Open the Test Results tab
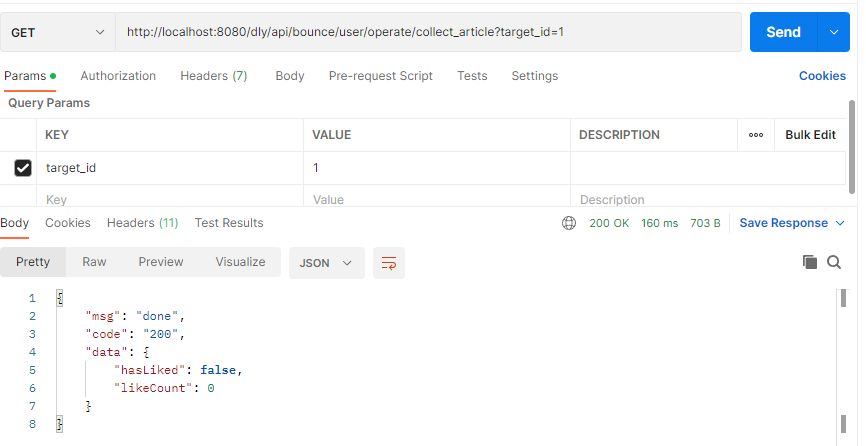Viewport: 866px width, 446px height. [229, 223]
